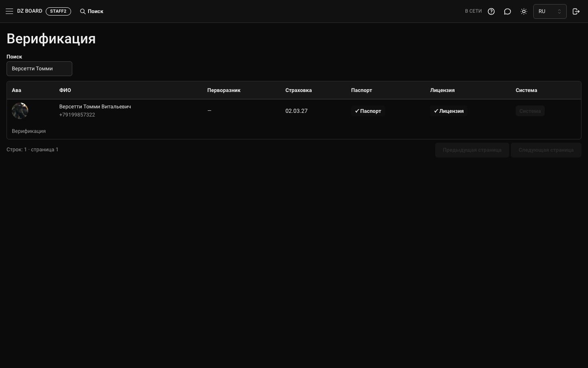Click the Верификация label under the row
Viewport: 588px width, 368px height.
click(x=29, y=131)
